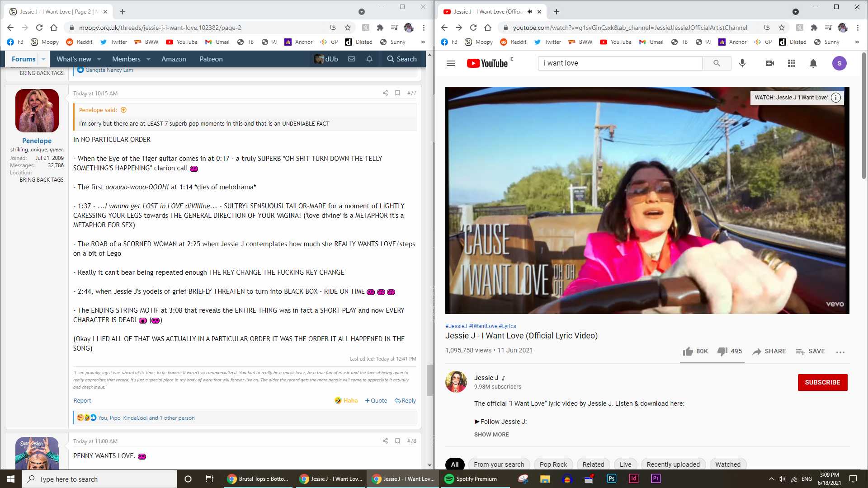The height and width of the screenshot is (488, 868).
Task: Open Chrome menu in YouTube window
Action: click(x=858, y=28)
